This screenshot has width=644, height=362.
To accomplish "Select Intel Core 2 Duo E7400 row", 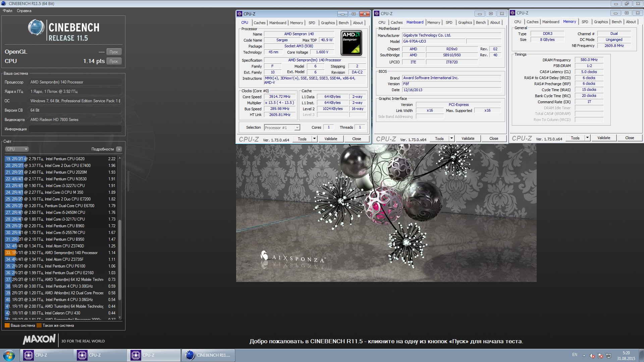I will tap(60, 166).
